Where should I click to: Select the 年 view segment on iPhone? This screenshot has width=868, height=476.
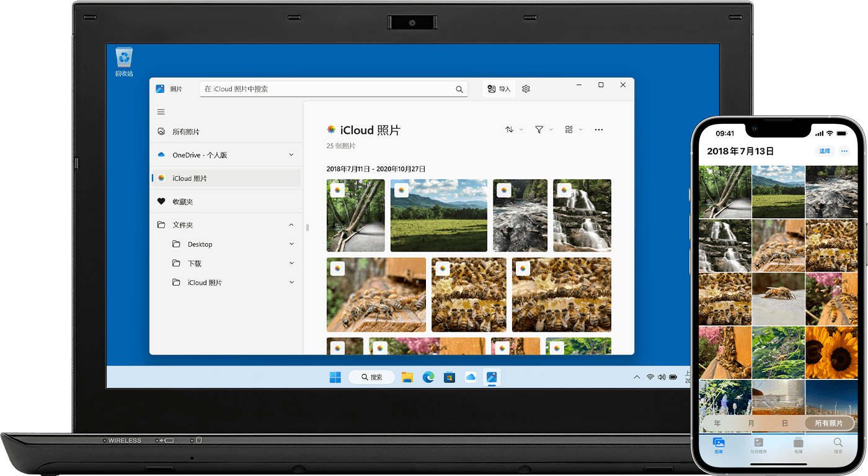pos(717,423)
